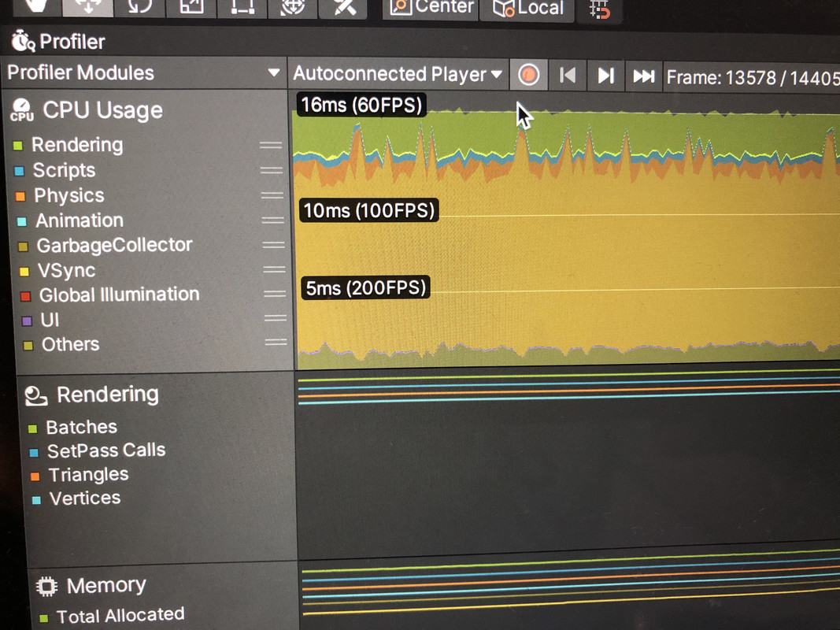The height and width of the screenshot is (630, 840).
Task: Toggle the Rendering green color swatch
Action: click(17, 145)
